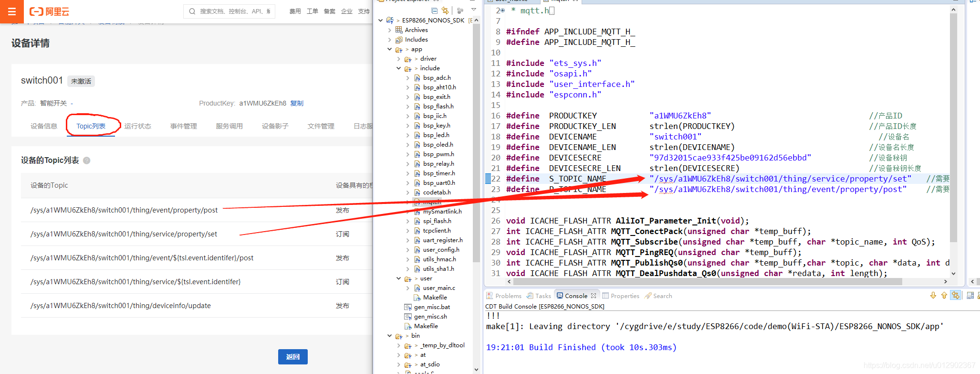Switch to the Properties view tab
The image size is (980, 374).
pyautogui.click(x=621, y=296)
